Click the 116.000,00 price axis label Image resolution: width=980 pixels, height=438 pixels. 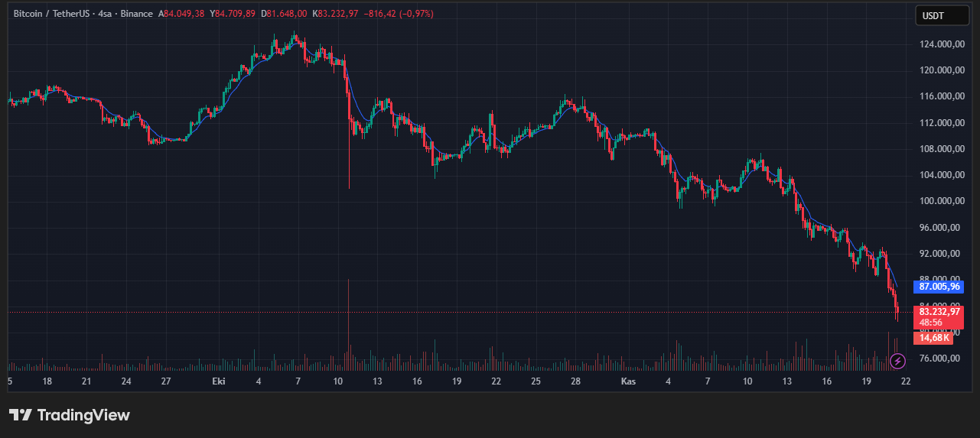(940, 96)
